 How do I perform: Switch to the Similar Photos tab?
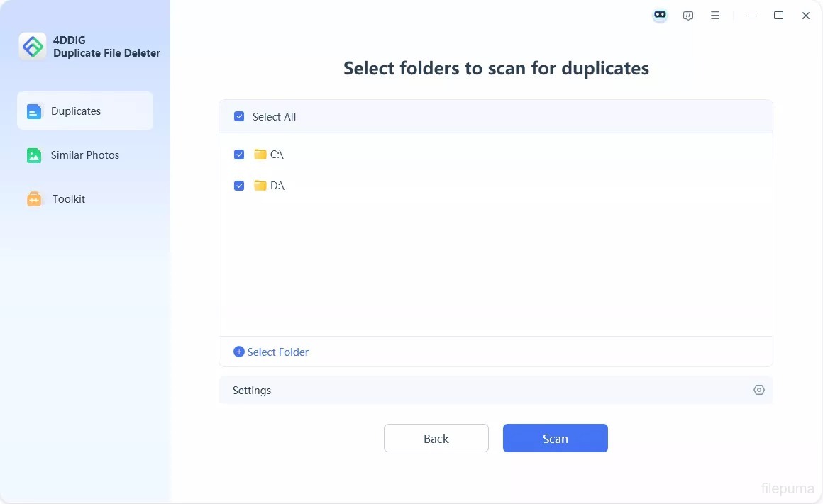(85, 155)
